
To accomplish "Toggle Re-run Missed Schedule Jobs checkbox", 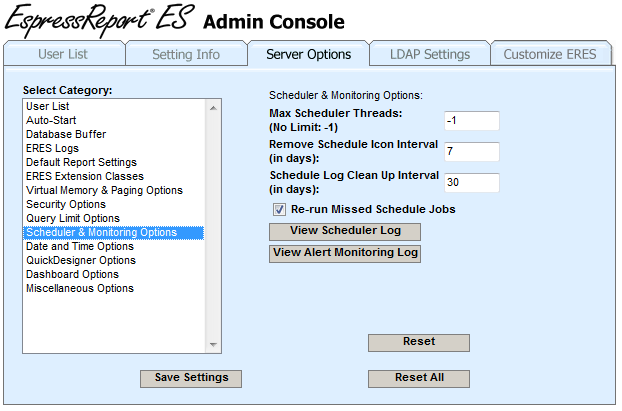I will click(x=279, y=209).
